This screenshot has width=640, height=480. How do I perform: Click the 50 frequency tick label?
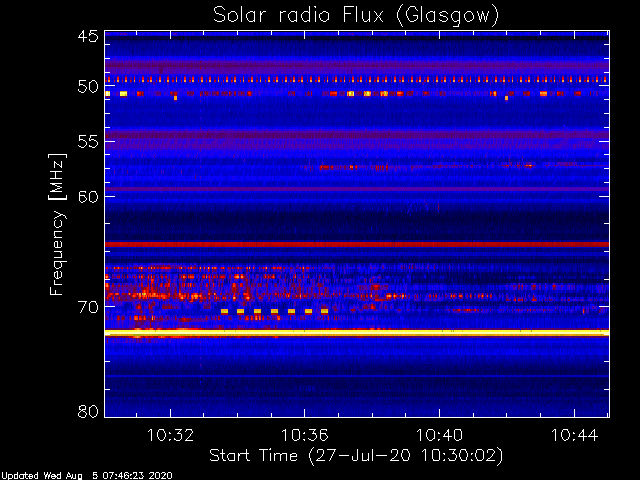[x=88, y=87]
